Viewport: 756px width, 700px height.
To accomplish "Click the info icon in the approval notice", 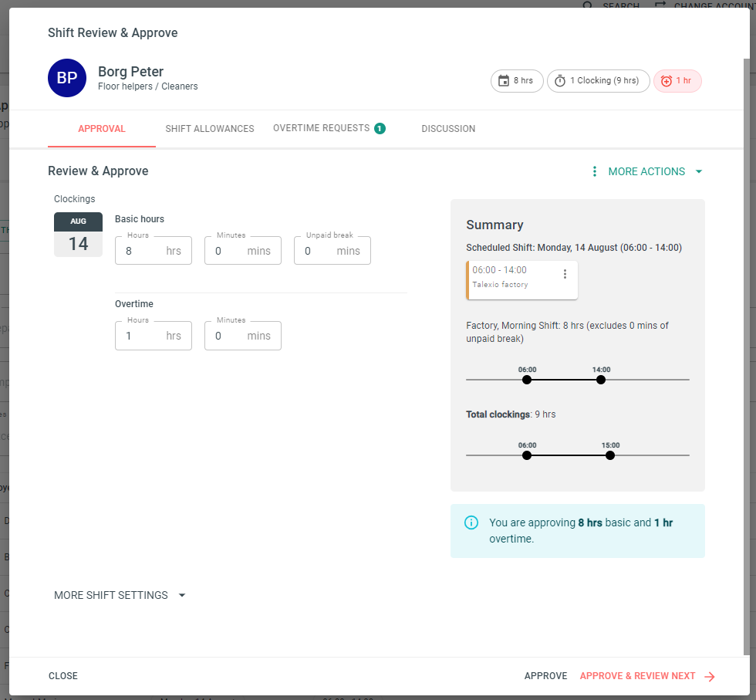I will pos(471,522).
